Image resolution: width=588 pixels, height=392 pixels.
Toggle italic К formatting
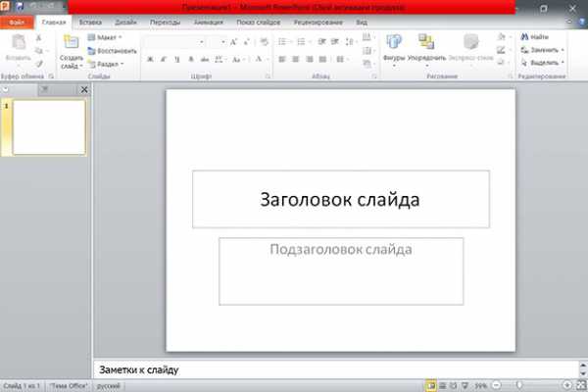click(x=163, y=59)
